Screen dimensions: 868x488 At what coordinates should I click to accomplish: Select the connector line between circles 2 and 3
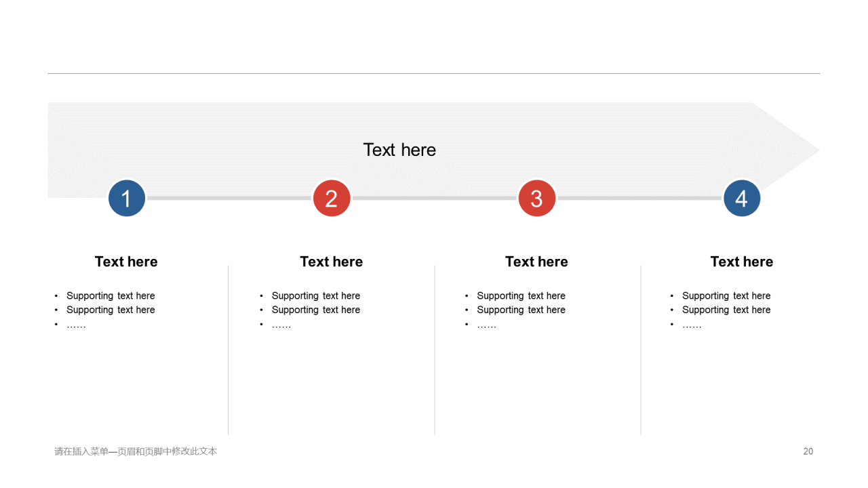pyautogui.click(x=434, y=198)
